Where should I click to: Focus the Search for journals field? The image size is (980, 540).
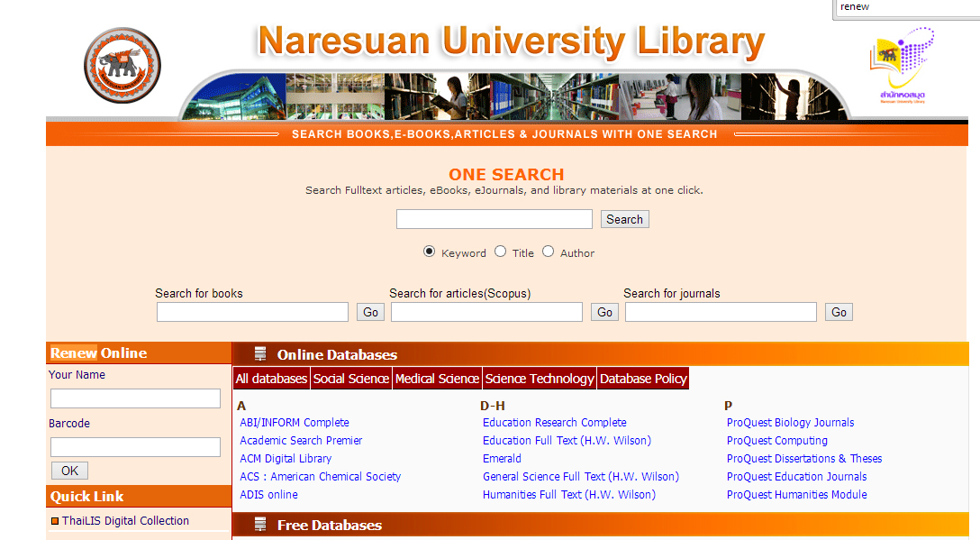click(x=721, y=312)
